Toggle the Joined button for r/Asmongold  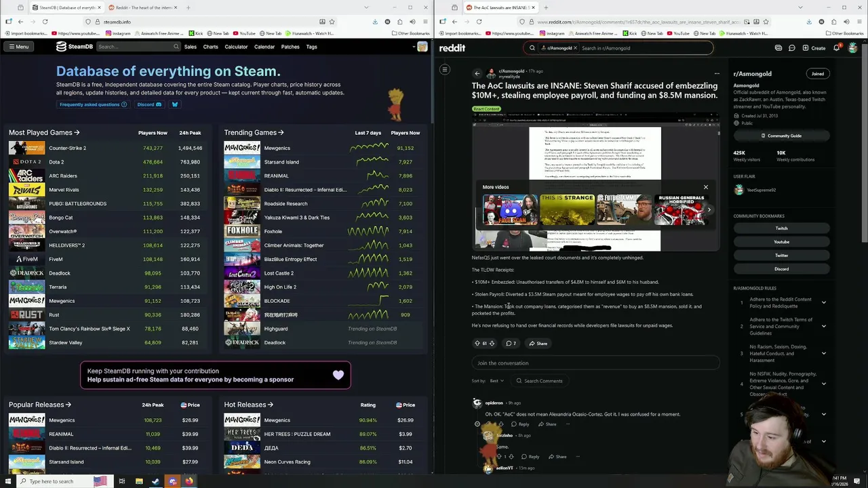click(818, 74)
